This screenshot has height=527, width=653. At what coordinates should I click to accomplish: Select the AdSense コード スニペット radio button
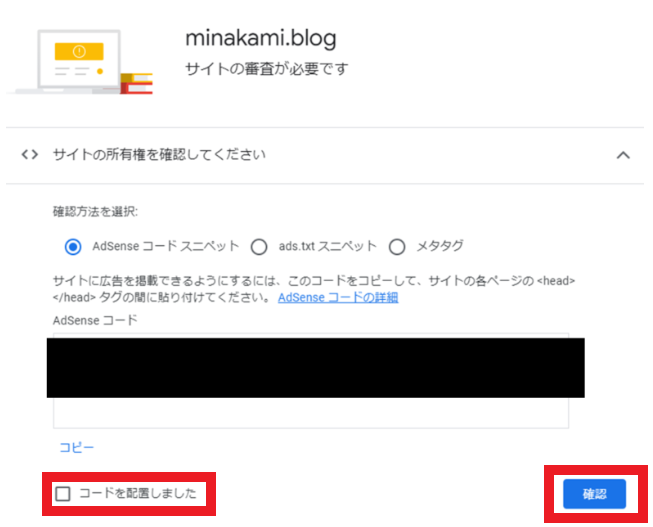(73, 247)
